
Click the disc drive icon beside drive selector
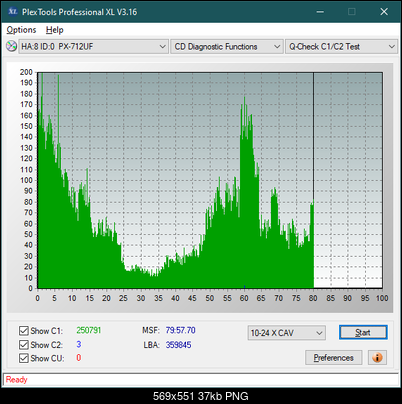(x=11, y=46)
